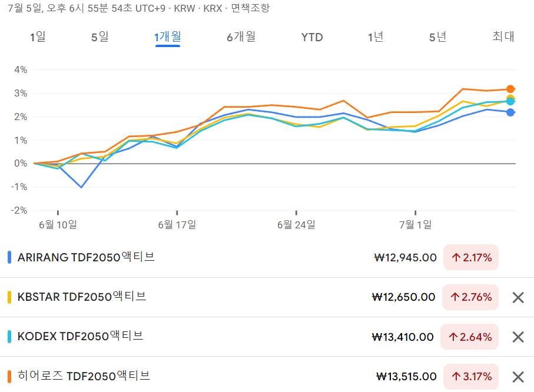Viewport: 534px width, 392px height.
Task: Click the ↑2.64% change badge
Action: pos(470,337)
